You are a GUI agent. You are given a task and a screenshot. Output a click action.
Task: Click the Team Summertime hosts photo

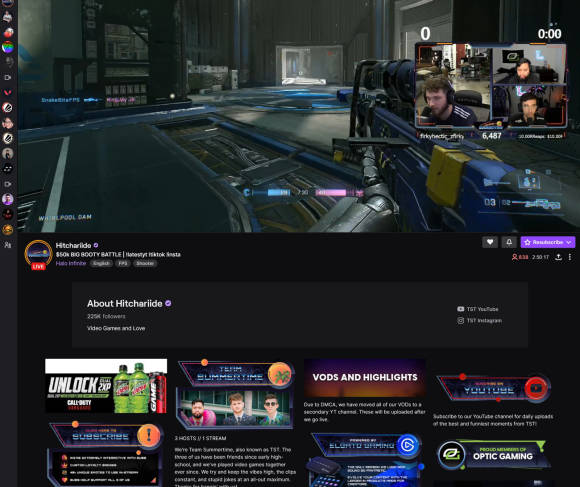coord(235,408)
